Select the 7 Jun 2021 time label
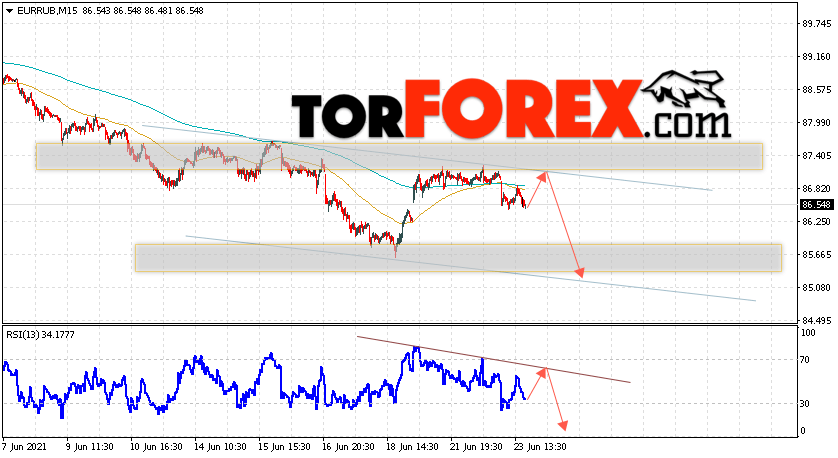 pos(25,446)
